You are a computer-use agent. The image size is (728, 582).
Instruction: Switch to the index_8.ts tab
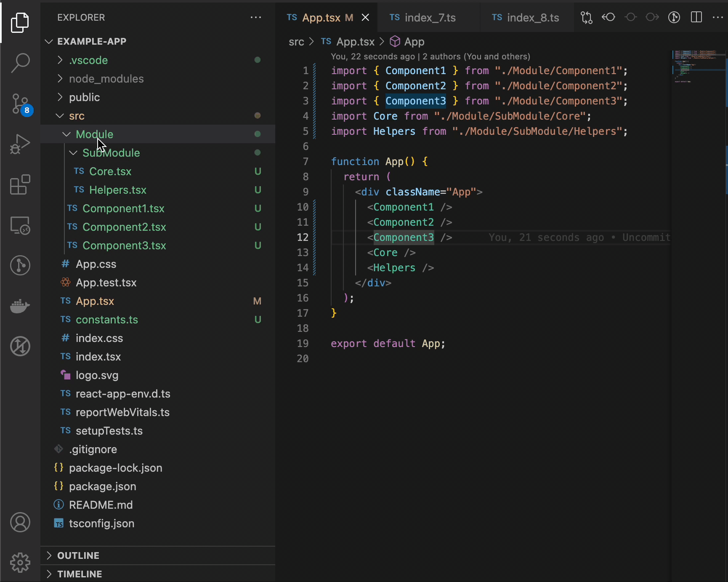(x=527, y=17)
